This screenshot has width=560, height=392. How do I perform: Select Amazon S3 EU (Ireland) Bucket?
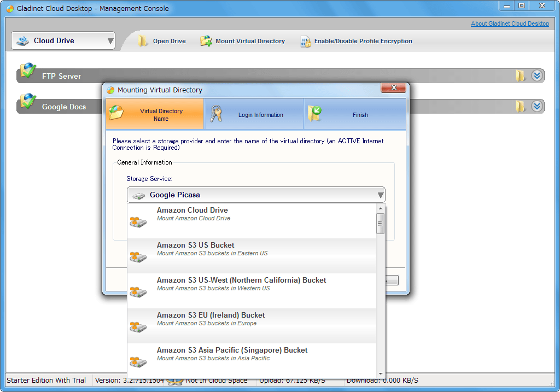coord(252,326)
